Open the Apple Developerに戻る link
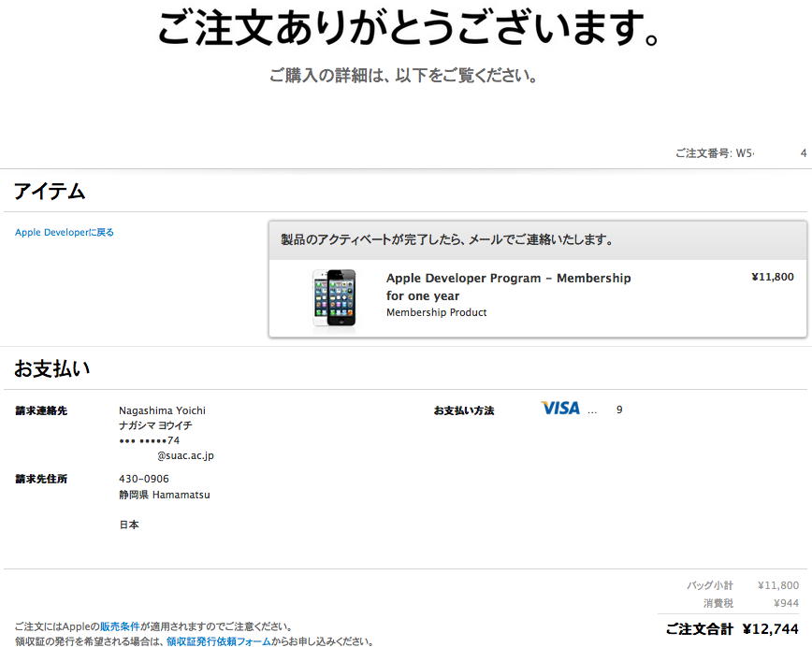Viewport: 812px width, 647px height. click(65, 233)
